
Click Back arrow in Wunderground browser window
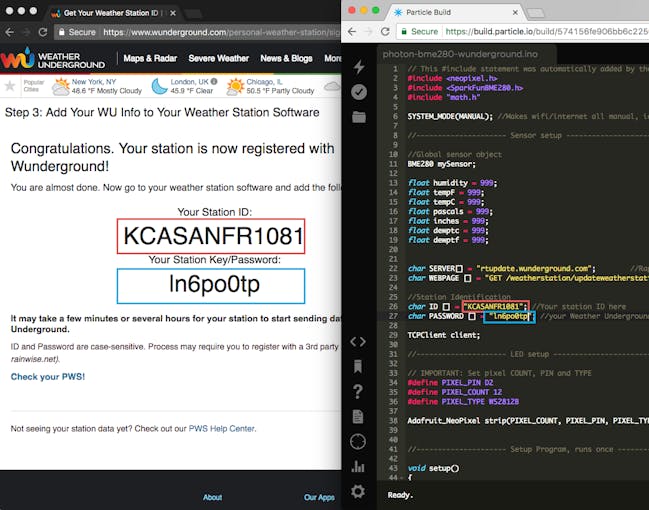click(10, 32)
